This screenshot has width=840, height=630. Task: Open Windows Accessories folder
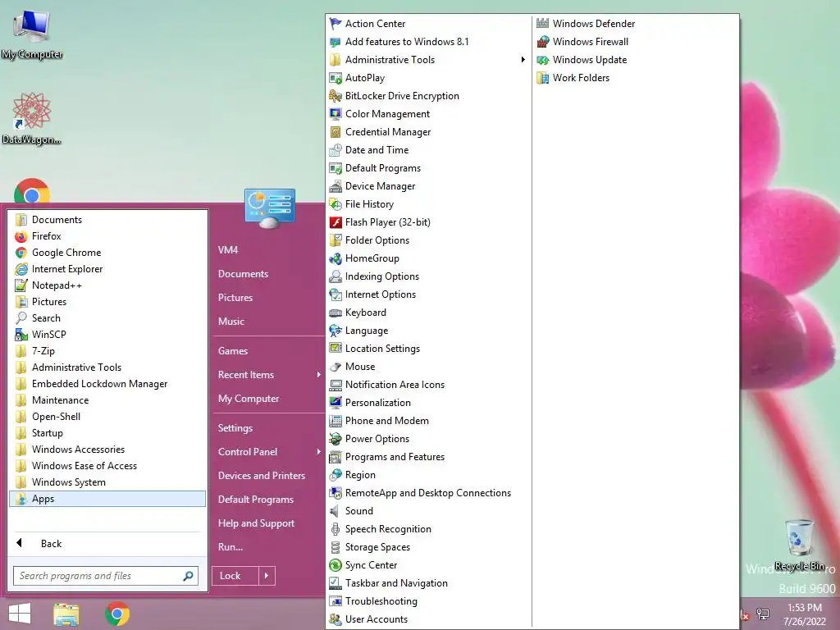click(107, 450)
